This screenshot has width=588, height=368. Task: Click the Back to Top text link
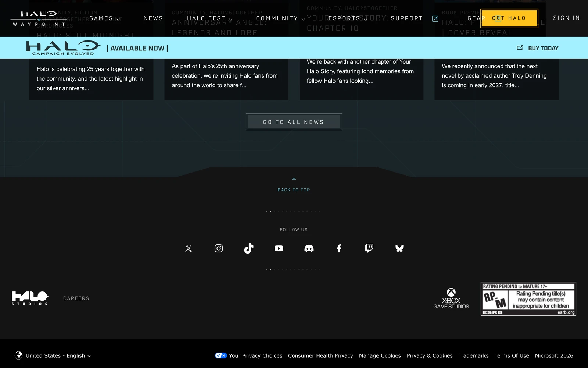[x=294, y=190]
